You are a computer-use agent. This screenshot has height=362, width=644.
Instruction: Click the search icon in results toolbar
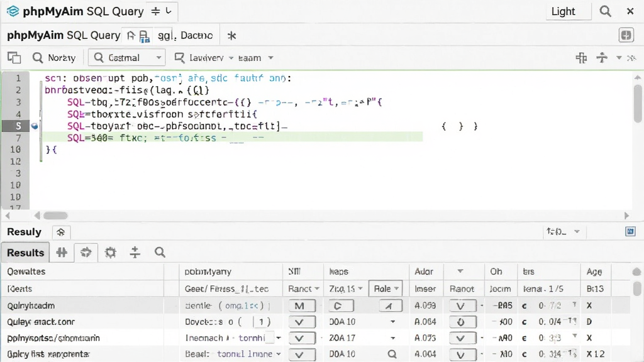click(160, 253)
